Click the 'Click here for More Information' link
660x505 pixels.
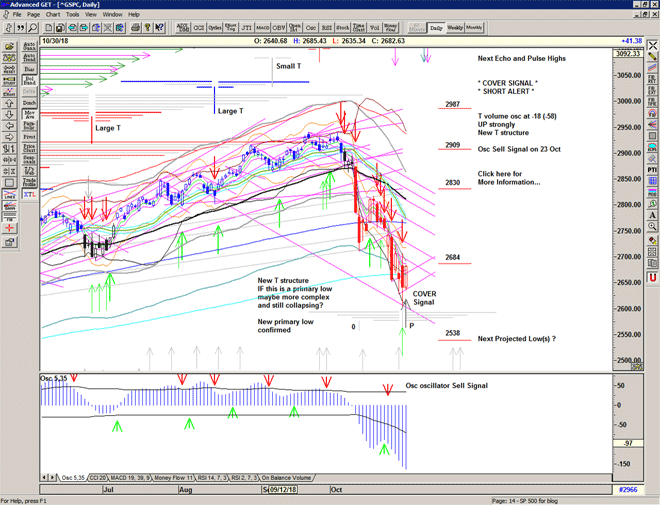point(508,177)
